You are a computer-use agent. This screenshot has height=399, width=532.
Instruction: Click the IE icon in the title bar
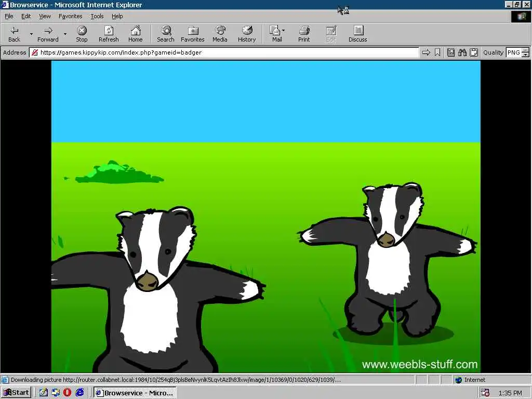pos(5,5)
